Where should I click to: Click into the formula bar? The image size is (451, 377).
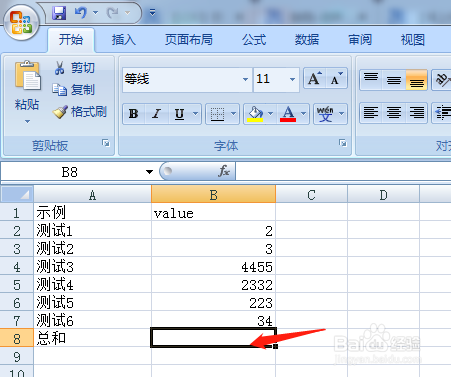(343, 172)
